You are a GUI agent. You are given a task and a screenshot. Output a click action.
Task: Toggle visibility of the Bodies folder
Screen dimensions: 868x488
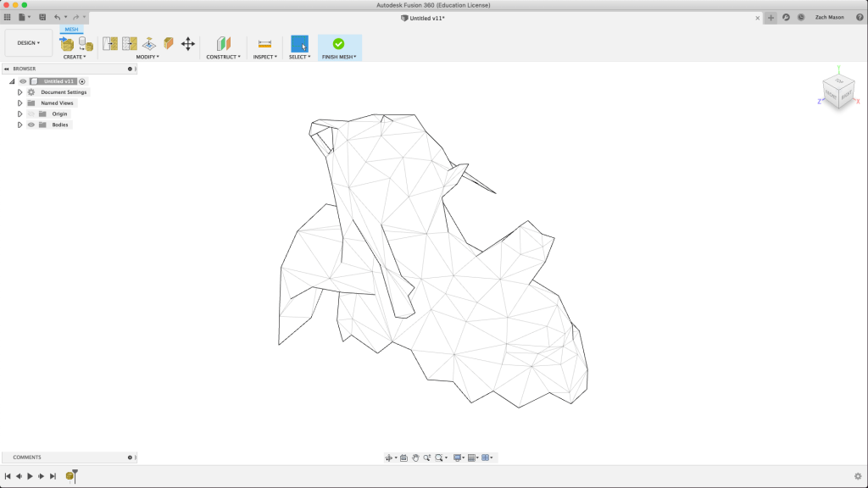(31, 125)
